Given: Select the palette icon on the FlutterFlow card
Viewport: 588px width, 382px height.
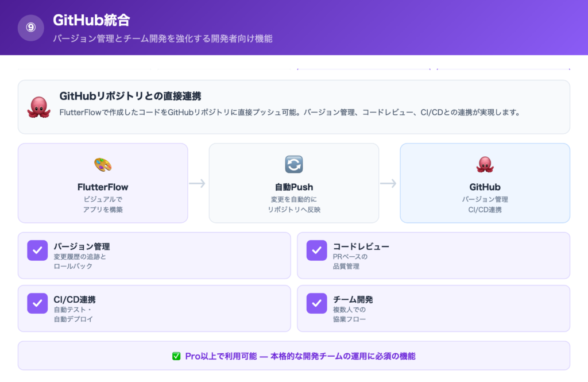Looking at the screenshot, I should 102,165.
